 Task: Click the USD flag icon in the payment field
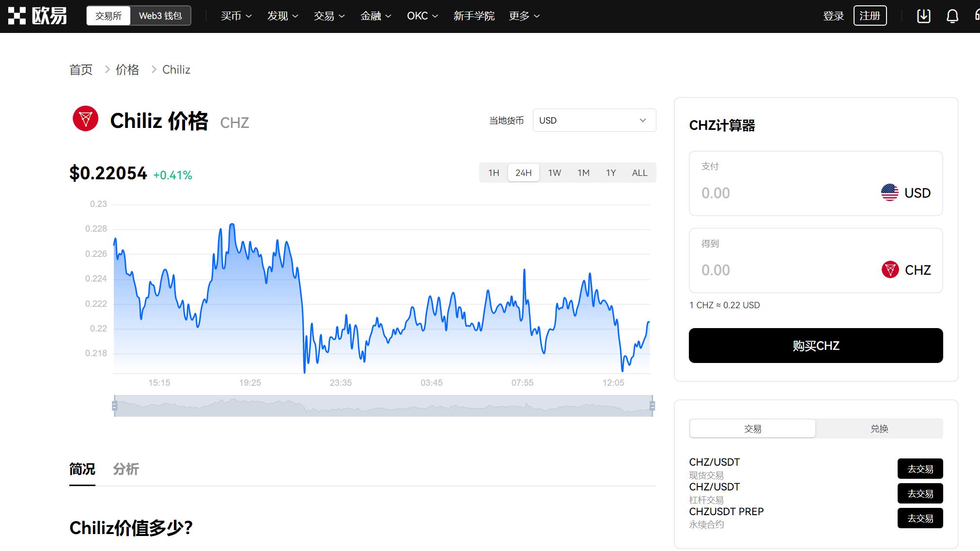889,192
